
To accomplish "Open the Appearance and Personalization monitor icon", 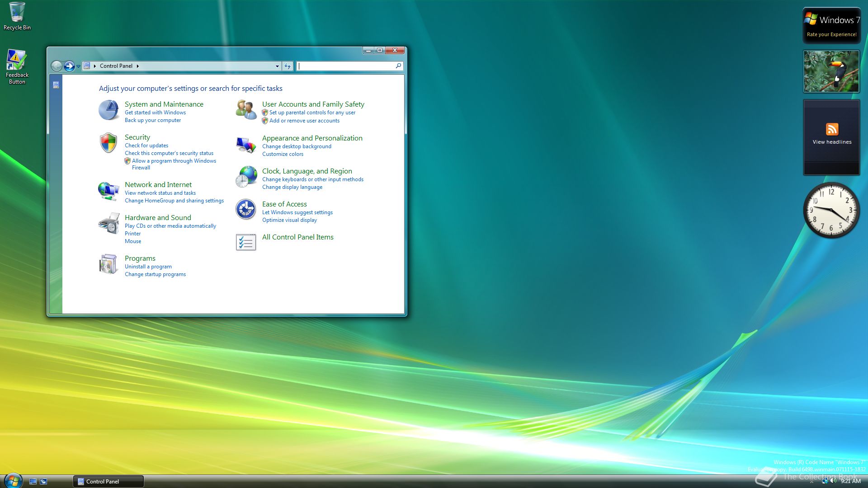I will click(246, 145).
